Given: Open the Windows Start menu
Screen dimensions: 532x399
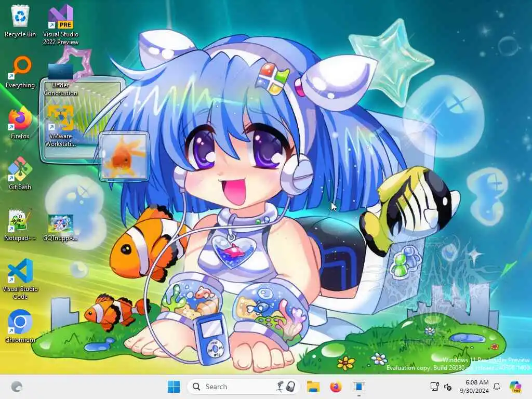Looking at the screenshot, I should point(174,387).
